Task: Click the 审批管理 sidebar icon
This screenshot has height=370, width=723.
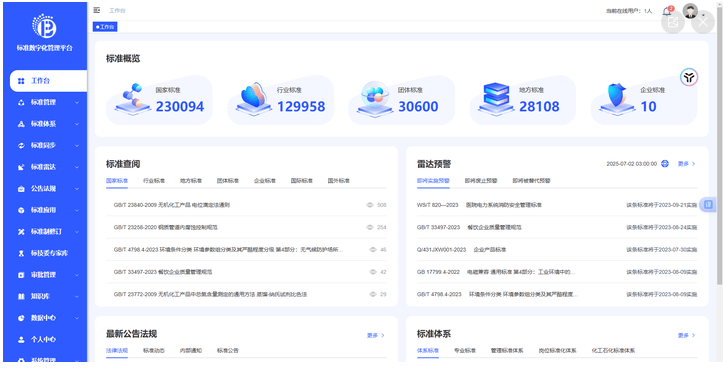Action: coord(21,275)
